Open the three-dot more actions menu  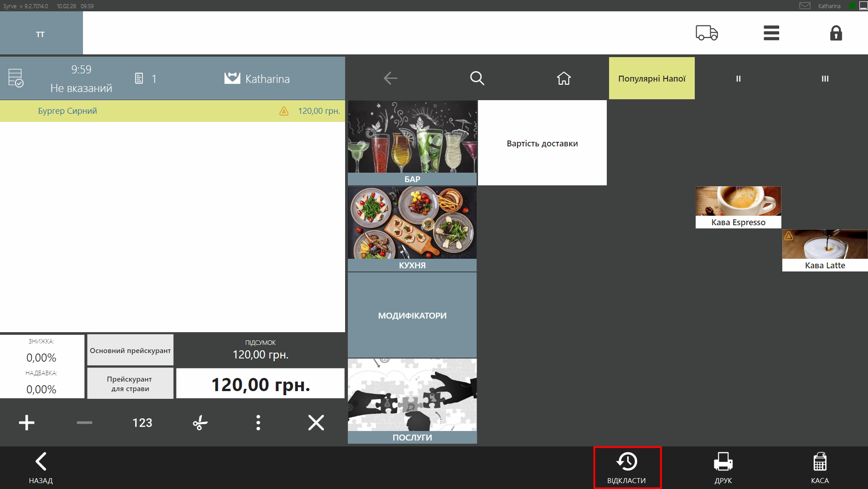click(x=258, y=423)
